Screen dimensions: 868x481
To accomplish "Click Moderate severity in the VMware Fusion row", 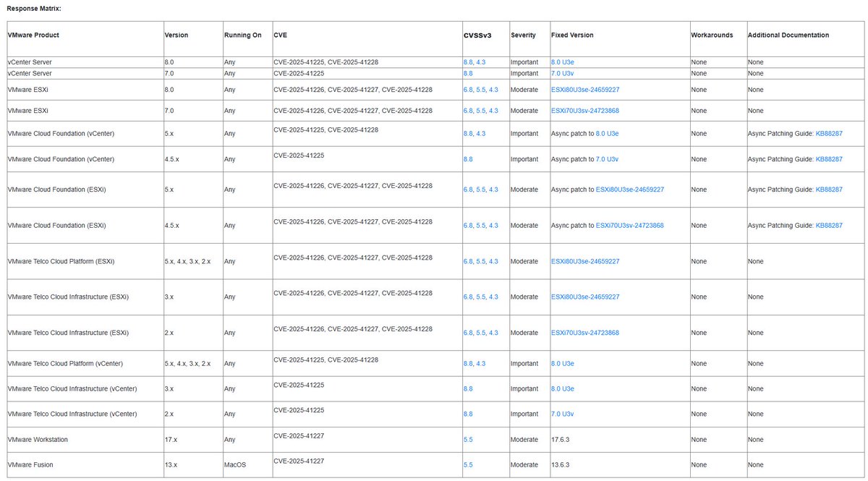I will [x=524, y=465].
